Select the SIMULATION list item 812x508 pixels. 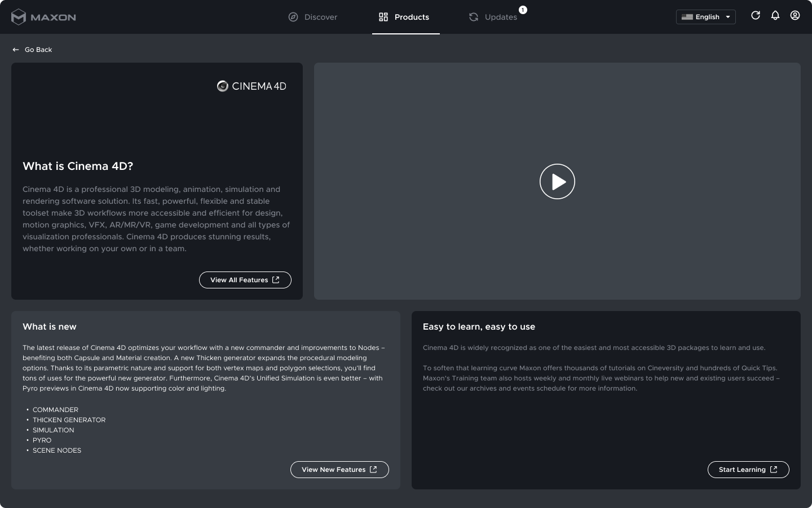(53, 430)
